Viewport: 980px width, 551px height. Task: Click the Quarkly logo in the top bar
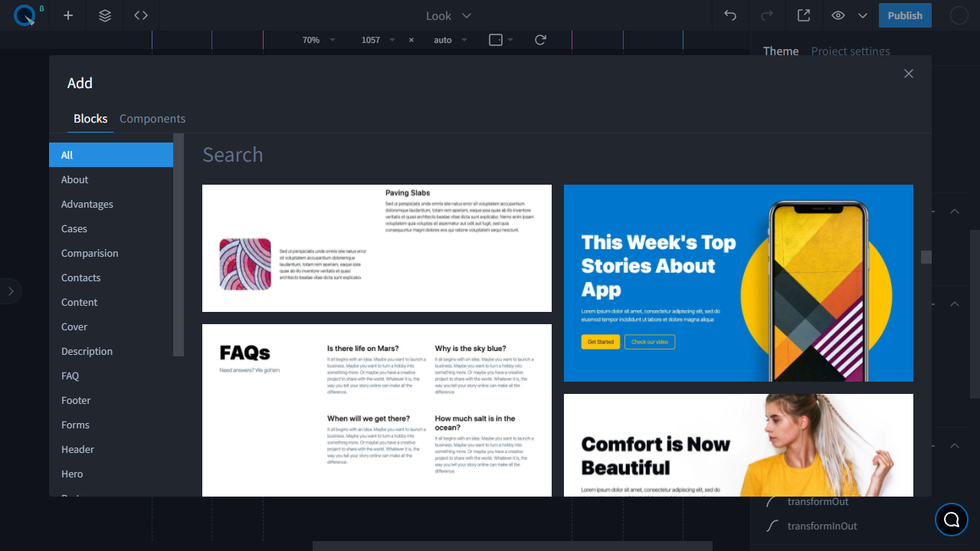point(25,15)
